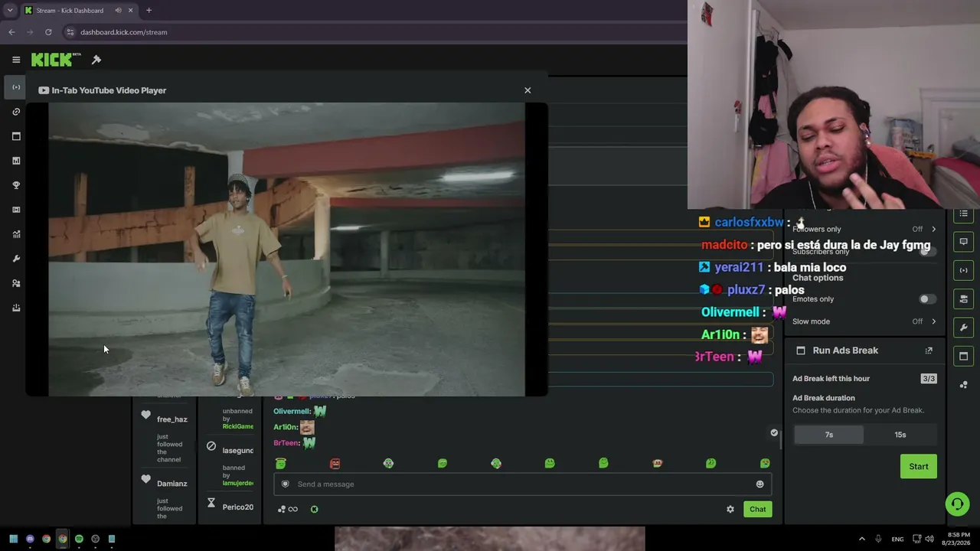
Task: Open the emoji picker in message box
Action: [759, 484]
